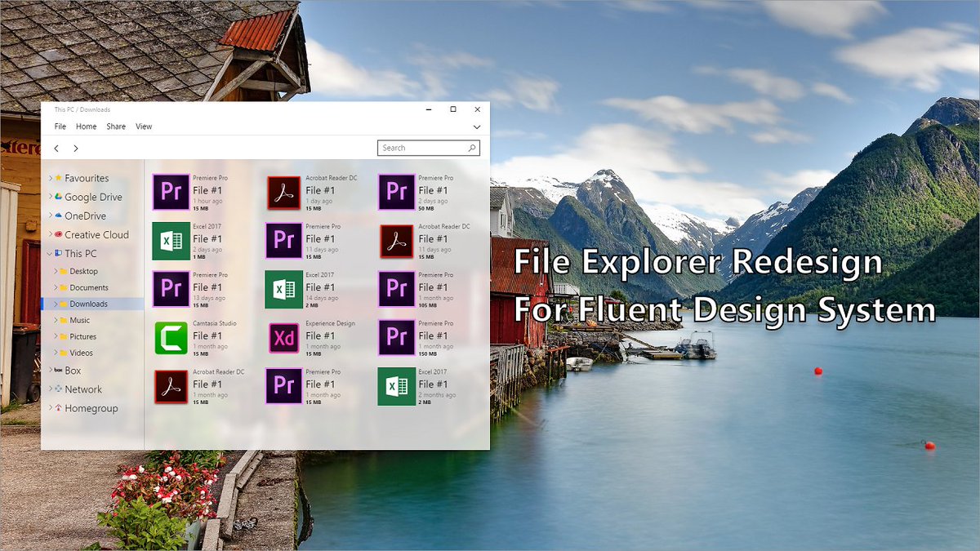The height and width of the screenshot is (551, 980).
Task: Select the 50 MB Premiere Pro file icon
Action: [396, 192]
